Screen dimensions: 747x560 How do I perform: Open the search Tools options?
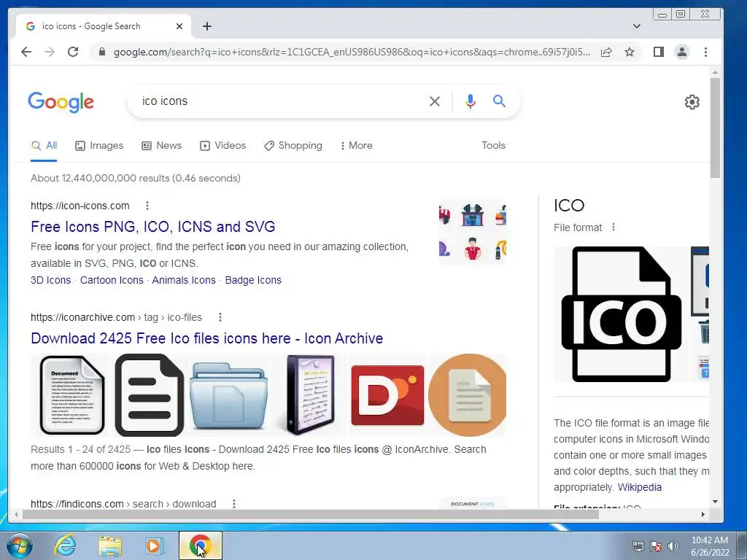pyautogui.click(x=493, y=146)
